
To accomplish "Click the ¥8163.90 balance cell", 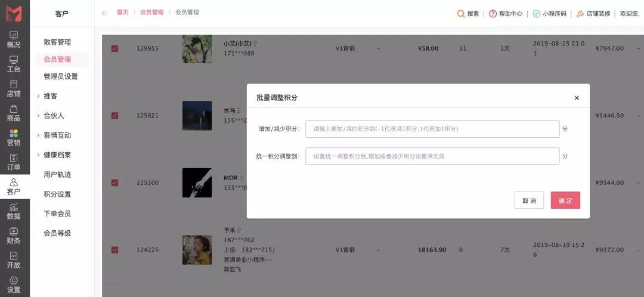I will [x=432, y=250].
